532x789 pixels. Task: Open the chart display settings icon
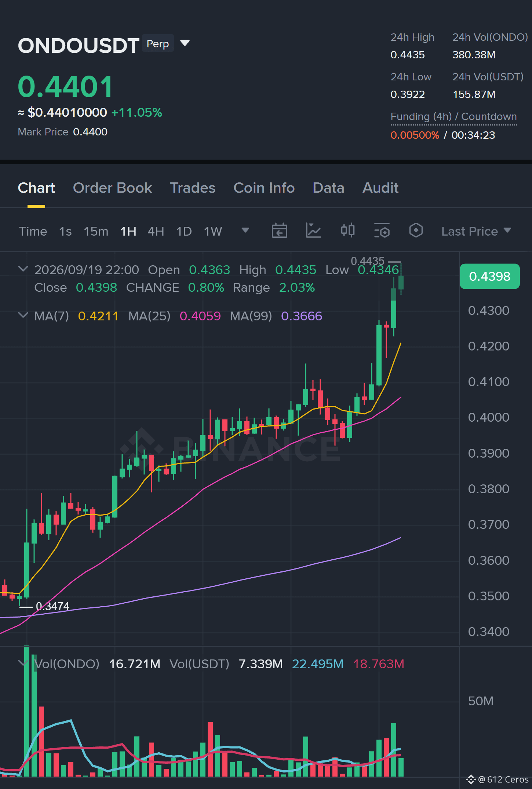pyautogui.click(x=382, y=231)
